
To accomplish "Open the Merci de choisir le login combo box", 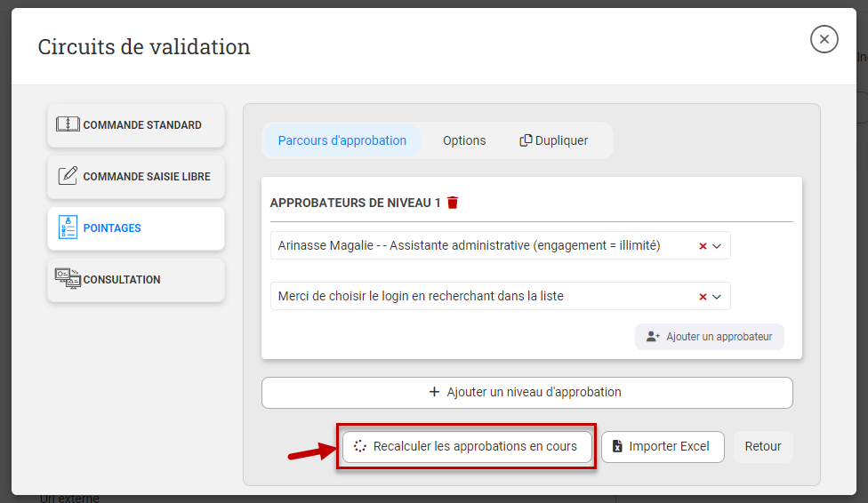I will click(x=501, y=296).
